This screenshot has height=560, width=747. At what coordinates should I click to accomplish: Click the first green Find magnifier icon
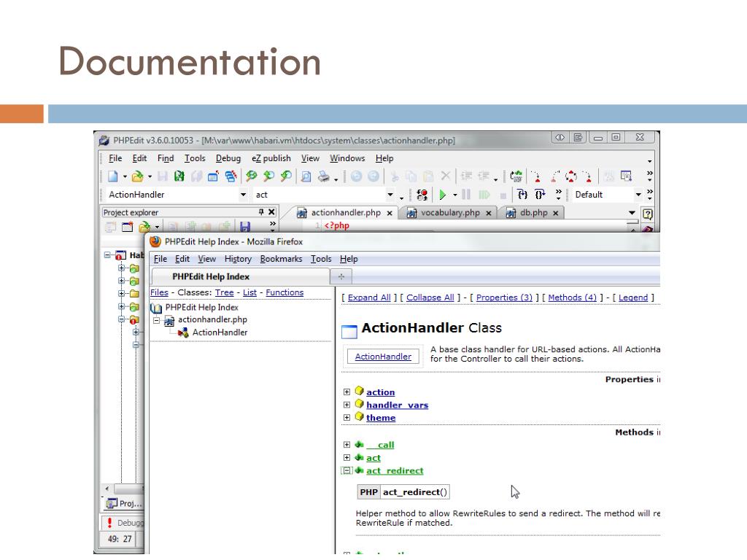click(x=251, y=176)
